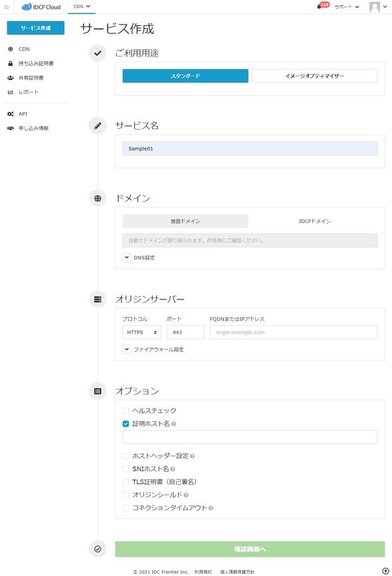Screen dimensions: 392x576
Task: Click the disabled auto-assigned domain field
Action: (250, 240)
